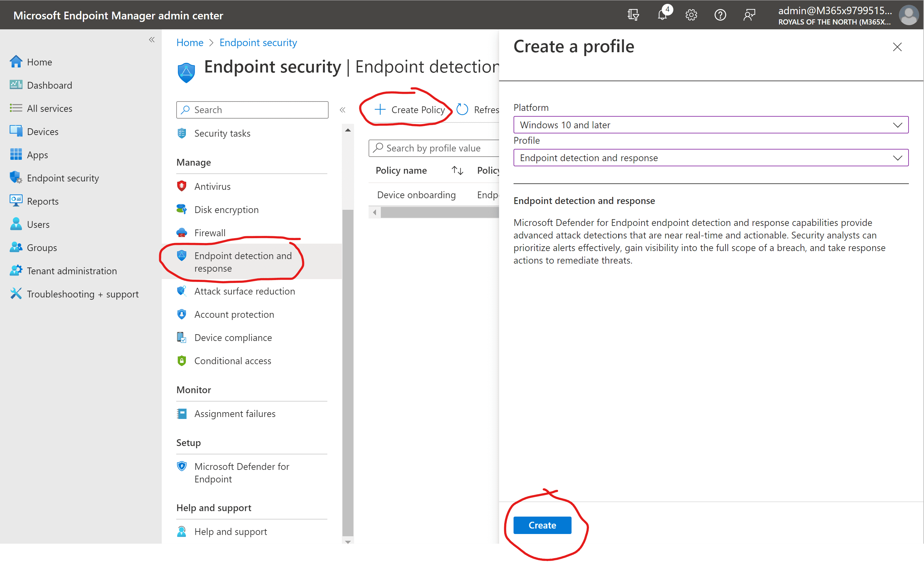Expand the Profile dropdown
The width and height of the screenshot is (924, 563).
point(897,158)
